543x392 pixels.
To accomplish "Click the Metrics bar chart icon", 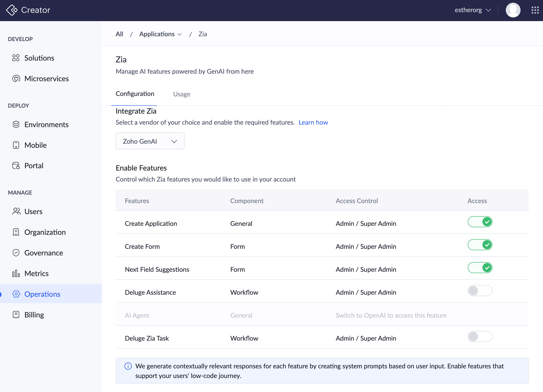I will 16,274.
